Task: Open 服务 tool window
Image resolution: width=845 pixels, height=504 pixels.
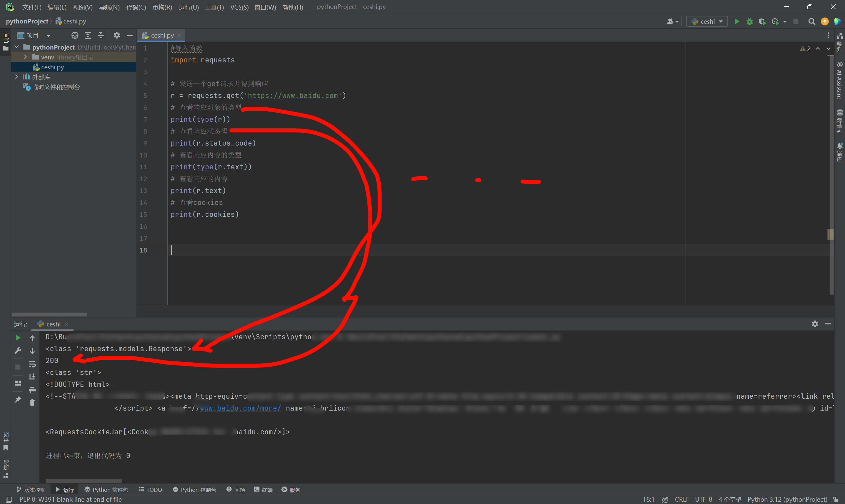Action: pos(291,489)
